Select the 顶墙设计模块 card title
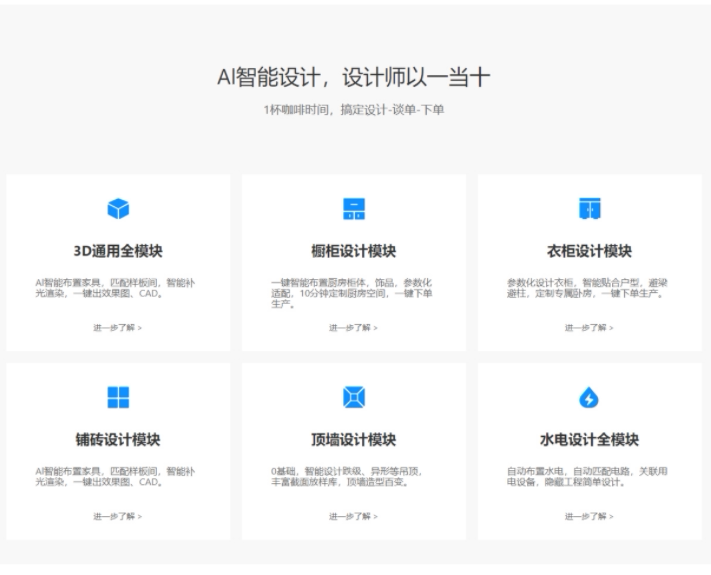 354,439
